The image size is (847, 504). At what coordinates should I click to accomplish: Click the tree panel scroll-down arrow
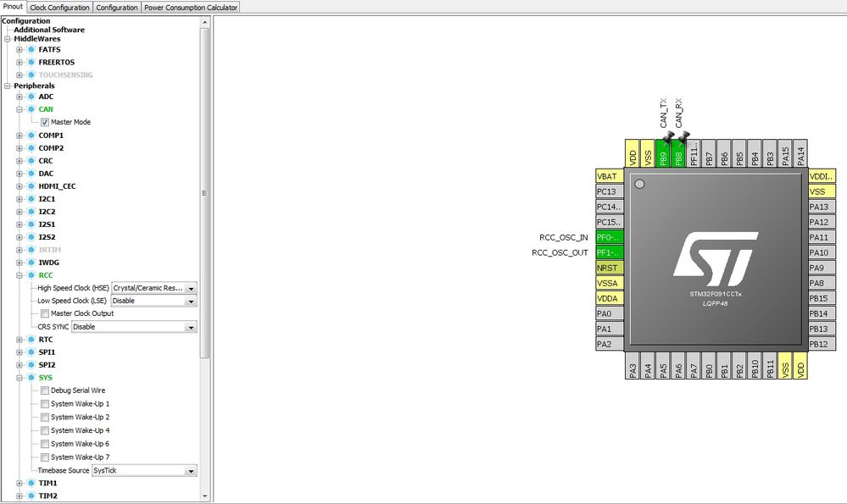click(x=204, y=496)
